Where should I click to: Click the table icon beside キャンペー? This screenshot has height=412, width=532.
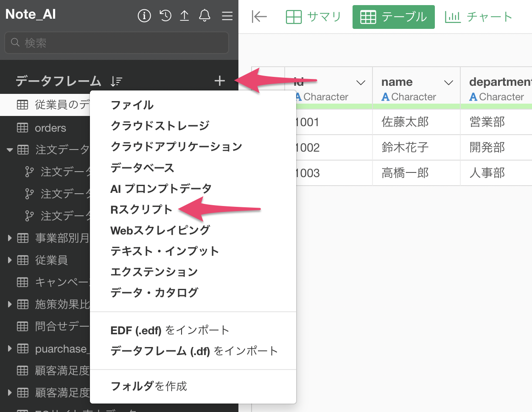coord(22,282)
